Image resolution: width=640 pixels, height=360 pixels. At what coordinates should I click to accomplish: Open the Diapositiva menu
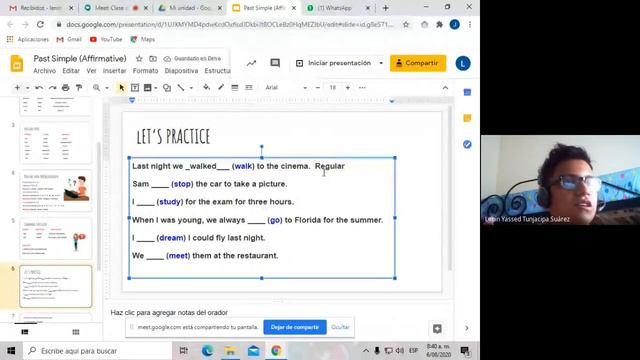point(181,71)
